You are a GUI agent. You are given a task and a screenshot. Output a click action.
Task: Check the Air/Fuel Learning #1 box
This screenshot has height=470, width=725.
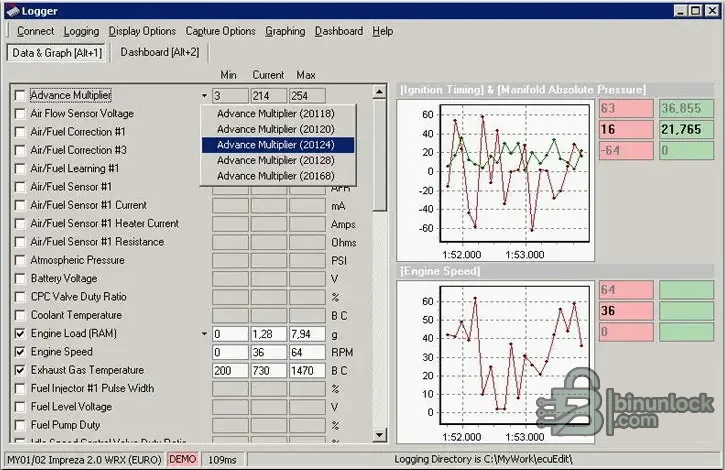[x=20, y=168]
